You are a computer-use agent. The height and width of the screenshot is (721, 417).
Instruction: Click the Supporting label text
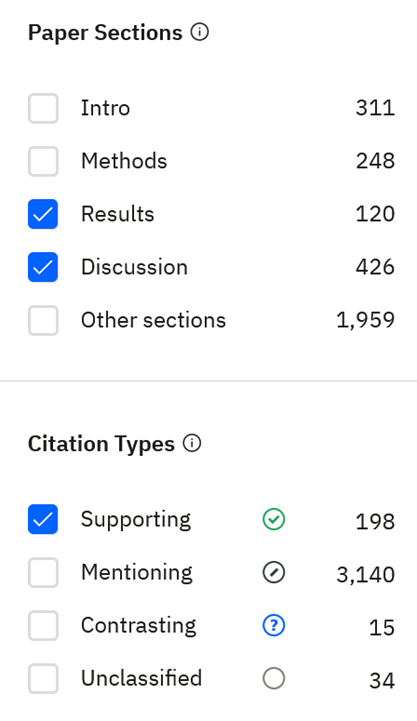tap(136, 521)
